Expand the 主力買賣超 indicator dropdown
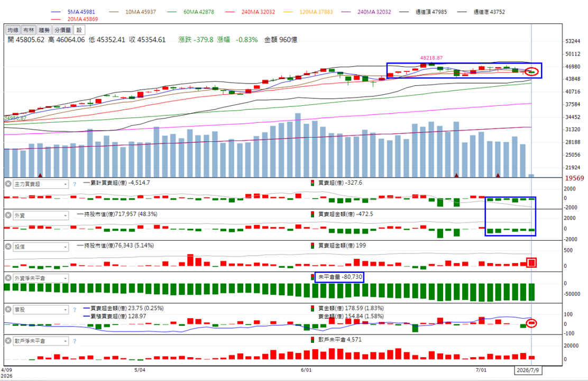This screenshot has width=588, height=381. point(65,184)
